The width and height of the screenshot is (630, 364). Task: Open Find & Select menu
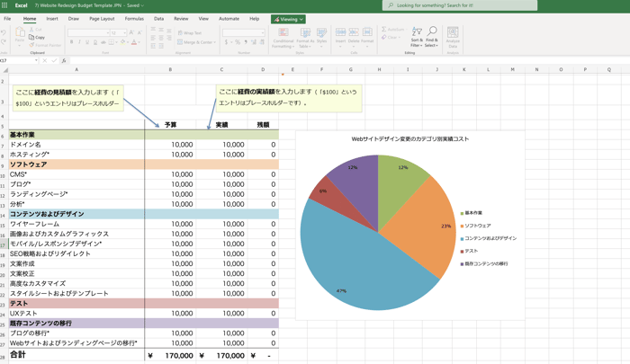tap(431, 37)
